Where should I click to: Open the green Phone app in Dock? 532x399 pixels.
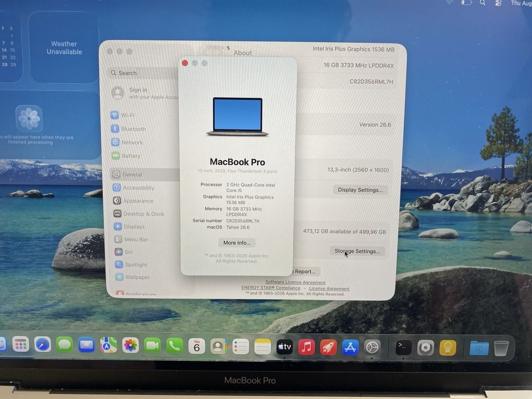pos(174,346)
